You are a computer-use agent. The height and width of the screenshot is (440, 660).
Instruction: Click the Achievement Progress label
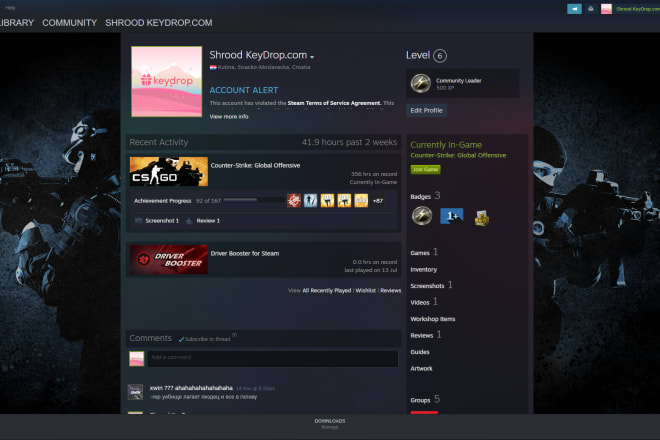[x=162, y=201]
